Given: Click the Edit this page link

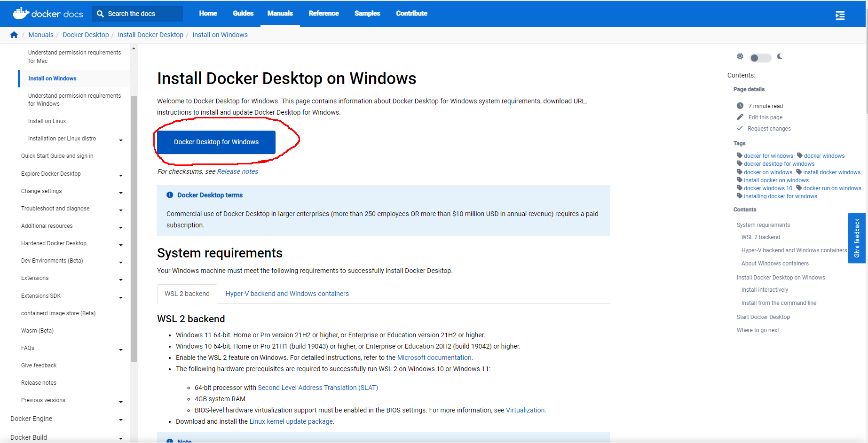Looking at the screenshot, I should click(765, 117).
